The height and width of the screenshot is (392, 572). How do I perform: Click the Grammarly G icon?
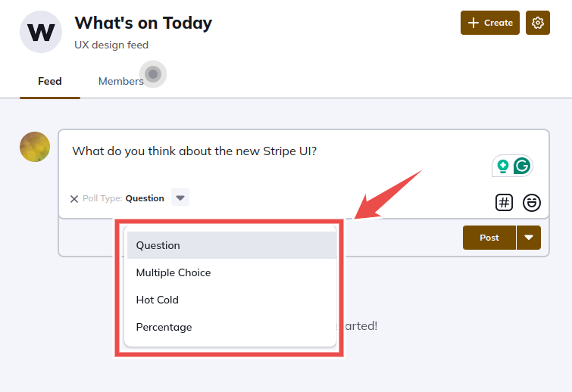[x=522, y=166]
